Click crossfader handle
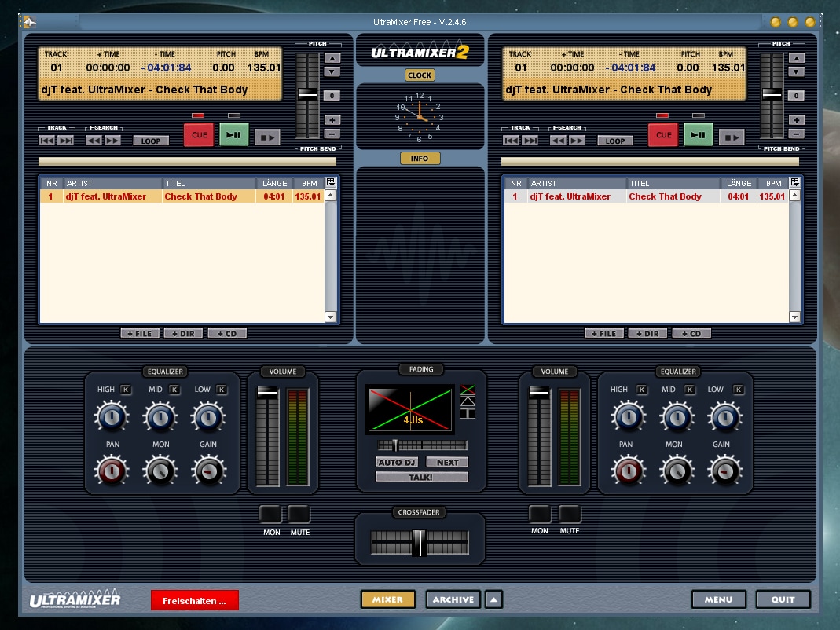This screenshot has height=630, width=840. [420, 544]
